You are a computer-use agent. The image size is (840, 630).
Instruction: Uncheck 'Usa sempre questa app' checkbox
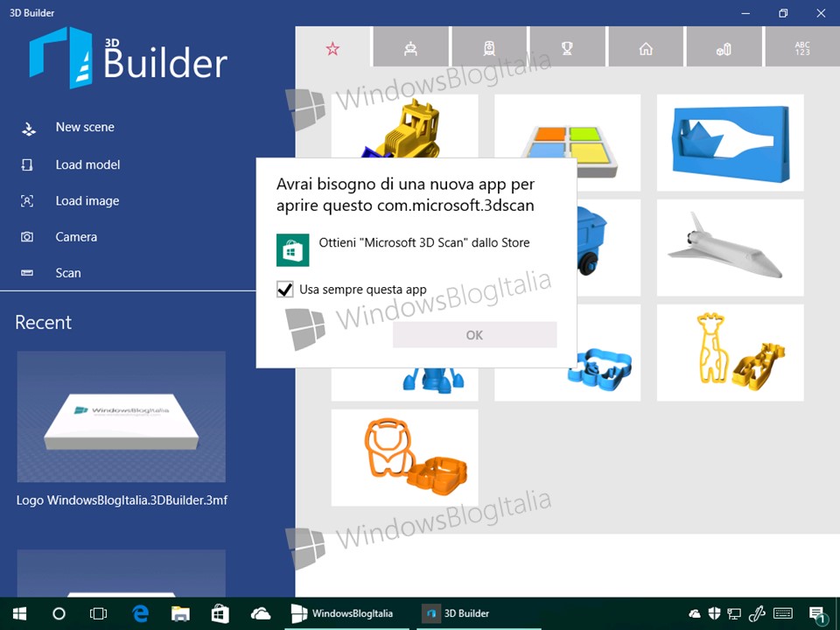(x=285, y=290)
